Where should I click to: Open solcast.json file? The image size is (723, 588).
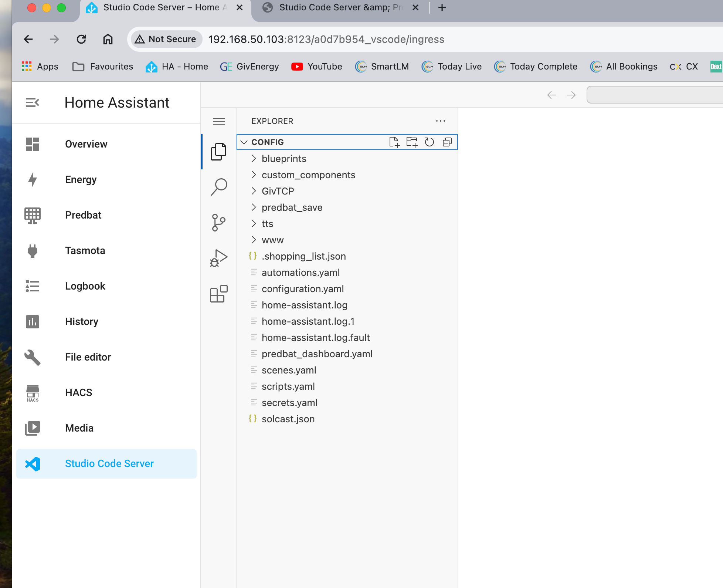point(347,419)
